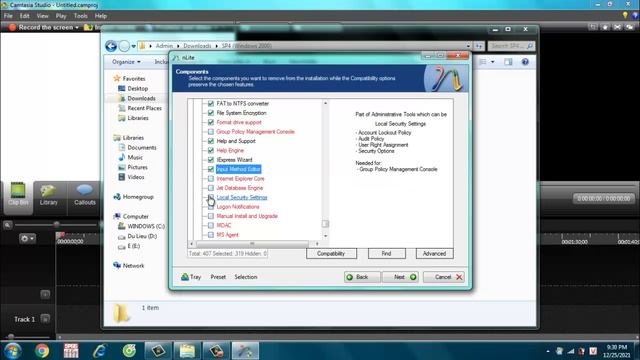
Task: Click the Find button in nLite
Action: (386, 253)
